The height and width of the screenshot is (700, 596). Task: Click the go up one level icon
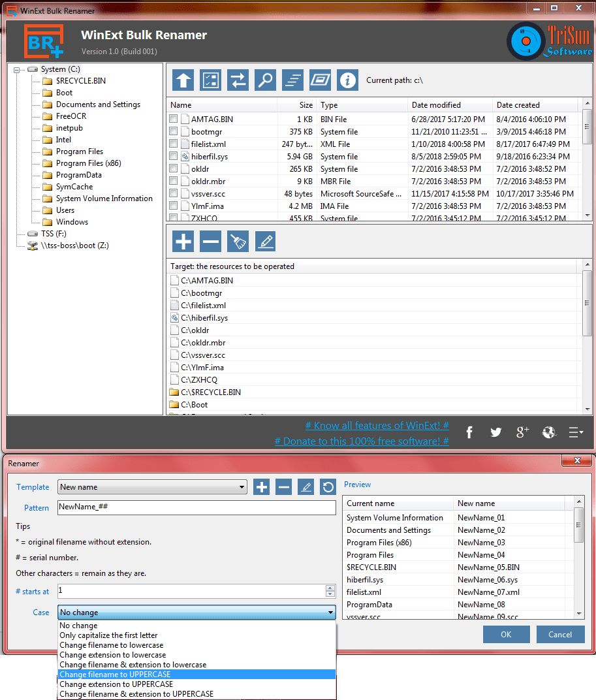(x=182, y=80)
